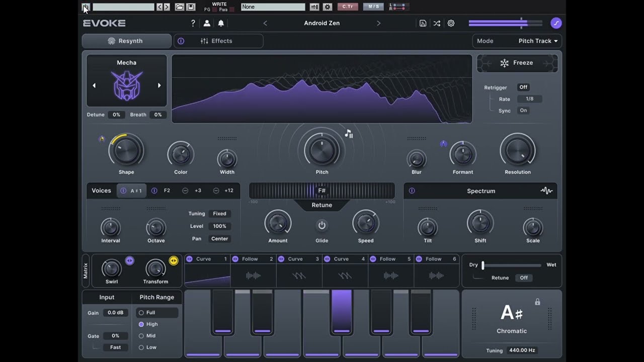Open the notifications bell icon
Viewport: 644px width, 362px height.
(221, 23)
